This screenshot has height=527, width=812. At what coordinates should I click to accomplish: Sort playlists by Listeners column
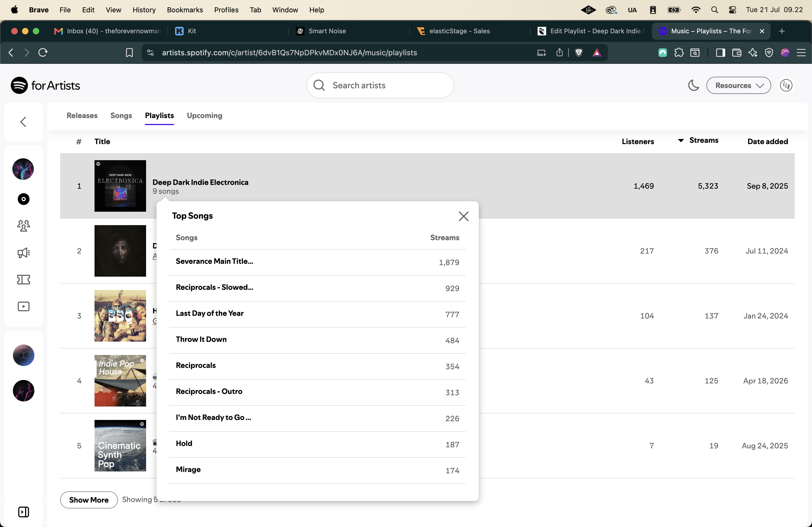(638, 141)
